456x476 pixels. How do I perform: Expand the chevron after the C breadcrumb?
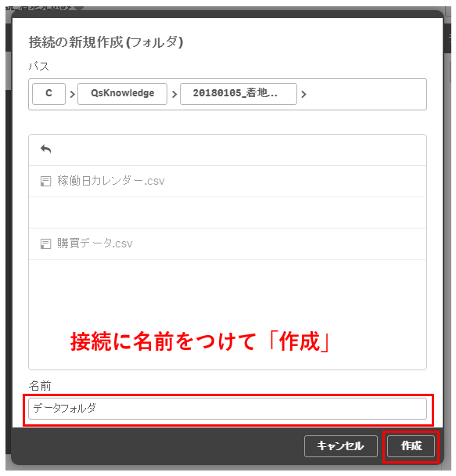(72, 94)
